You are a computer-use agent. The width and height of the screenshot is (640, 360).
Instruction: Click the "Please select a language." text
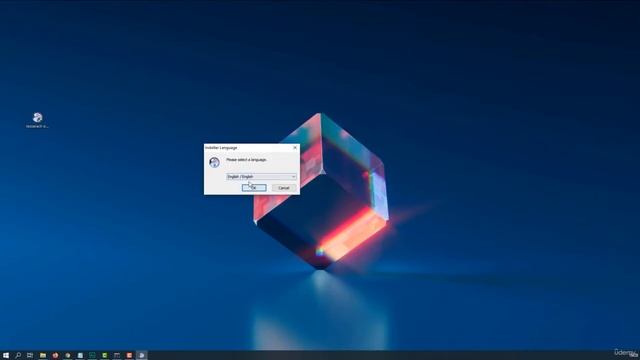pos(247,160)
